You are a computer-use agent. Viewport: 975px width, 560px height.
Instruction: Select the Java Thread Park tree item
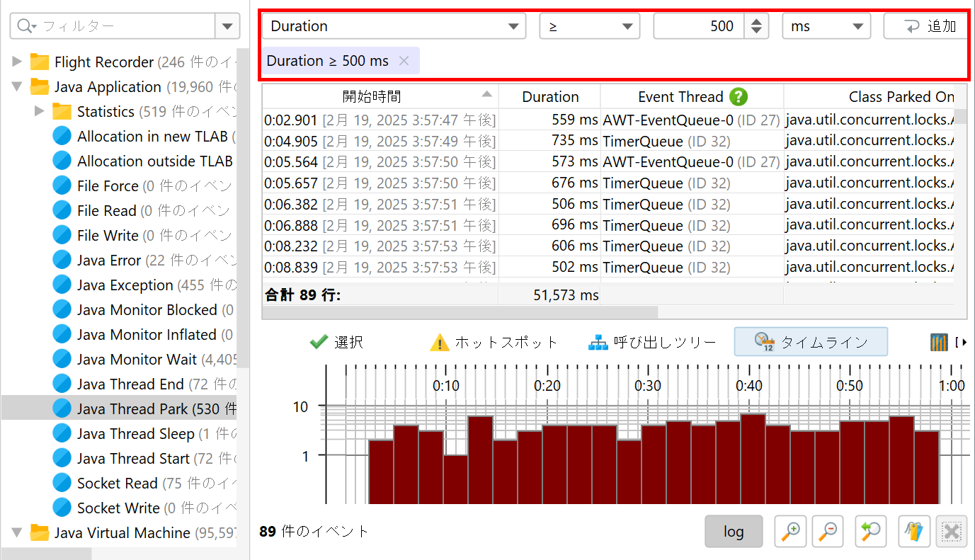coord(119,409)
